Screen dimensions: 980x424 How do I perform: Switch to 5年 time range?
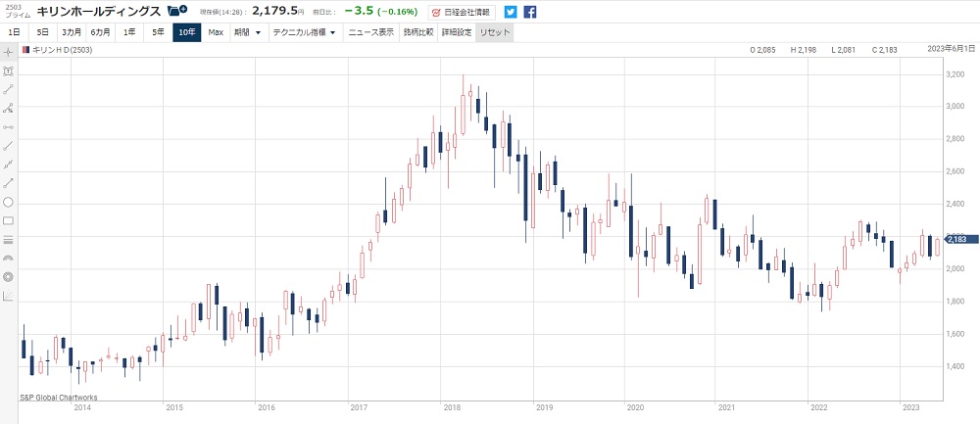[158, 32]
